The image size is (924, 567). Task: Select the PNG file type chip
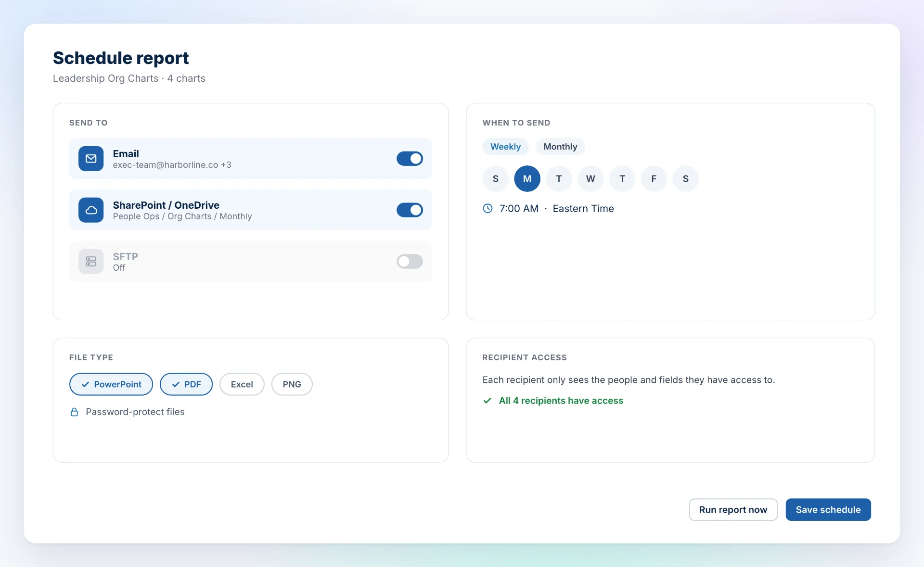tap(292, 384)
